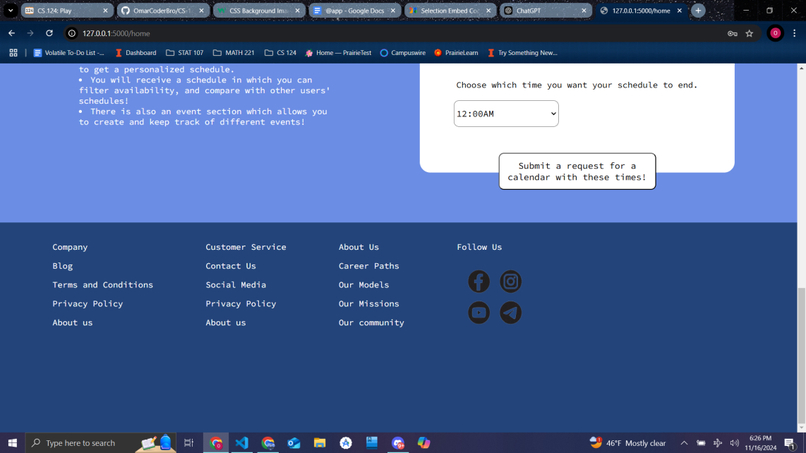Viewport: 806px width, 453px height.
Task: Go back with browser back arrow
Action: (x=11, y=33)
